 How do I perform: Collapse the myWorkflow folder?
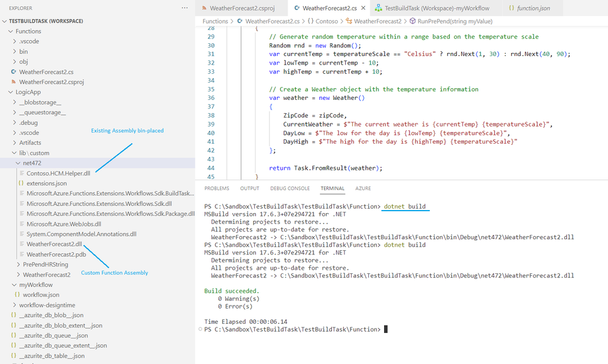click(x=15, y=284)
